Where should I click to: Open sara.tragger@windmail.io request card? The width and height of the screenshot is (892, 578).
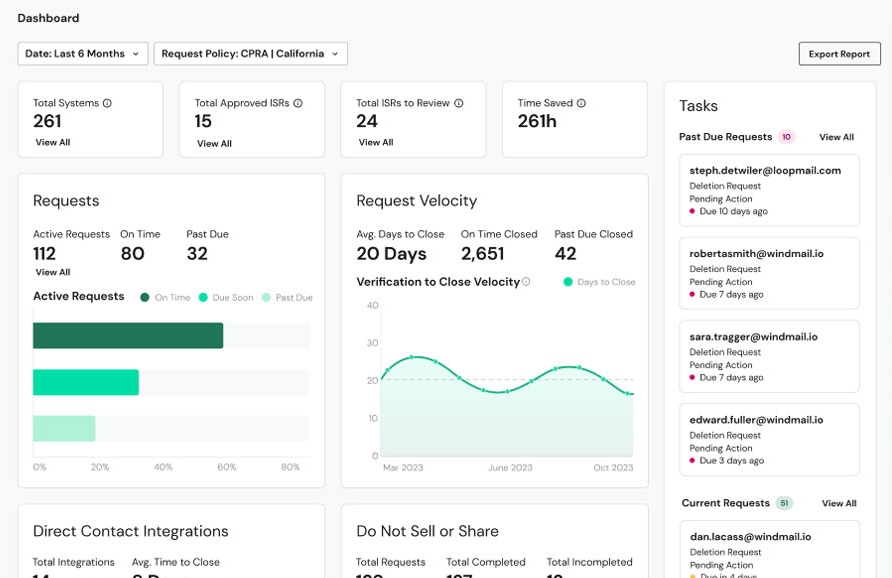(x=769, y=357)
